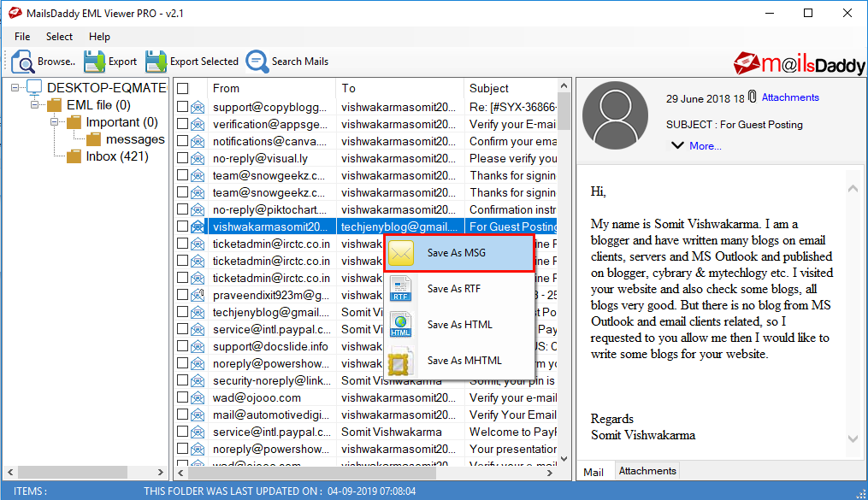Click the messages folder icon
This screenshot has height=500, width=868.
pos(93,139)
